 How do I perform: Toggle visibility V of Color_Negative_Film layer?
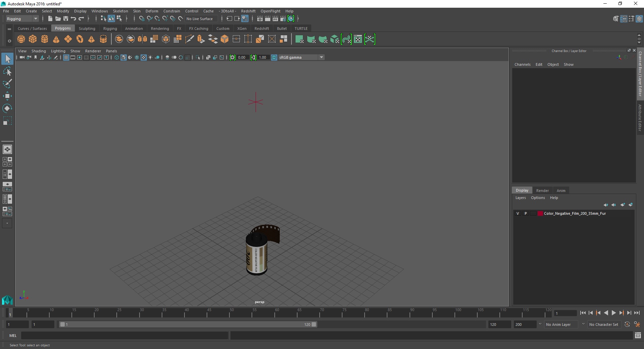518,213
